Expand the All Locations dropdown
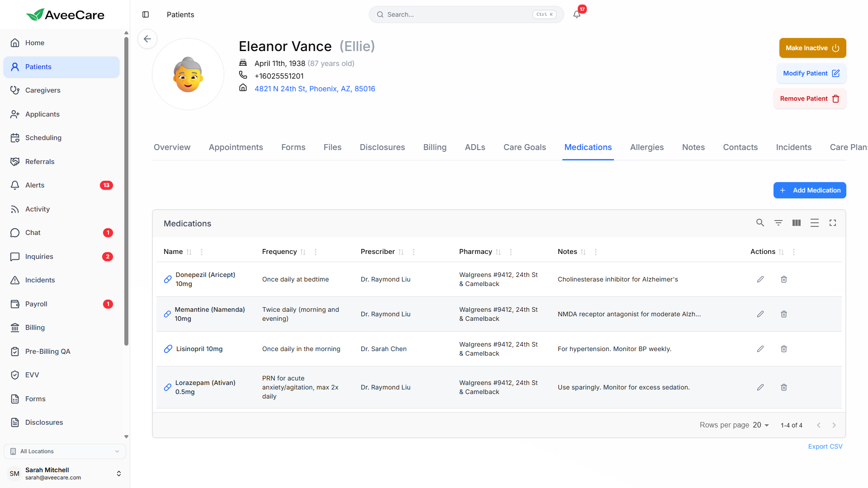868x488 pixels. pyautogui.click(x=65, y=451)
